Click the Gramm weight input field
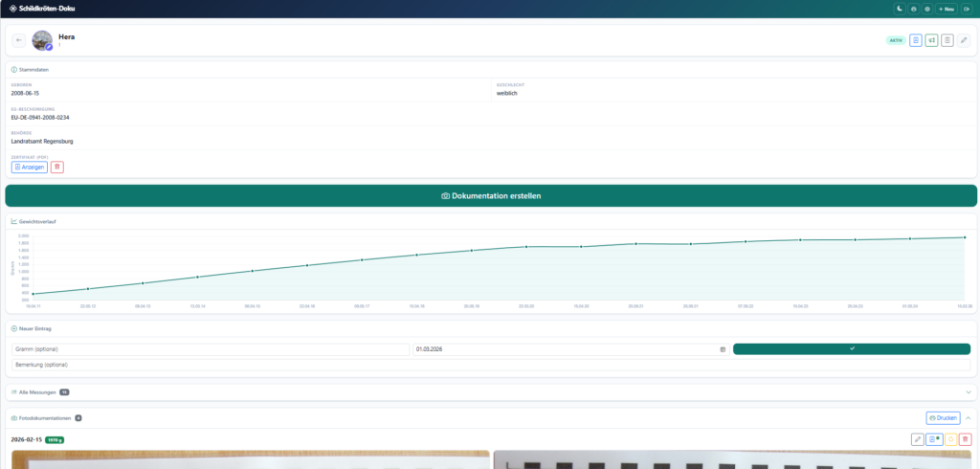The height and width of the screenshot is (469, 980). (x=211, y=349)
